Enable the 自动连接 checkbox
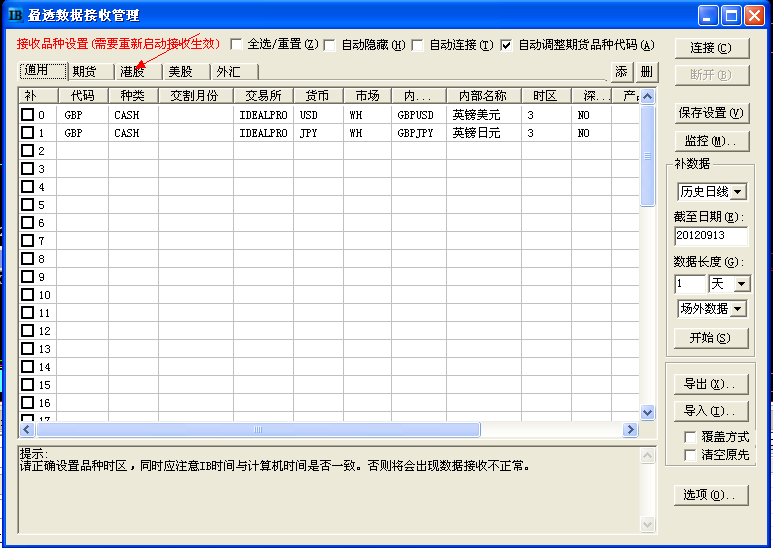 coord(418,45)
